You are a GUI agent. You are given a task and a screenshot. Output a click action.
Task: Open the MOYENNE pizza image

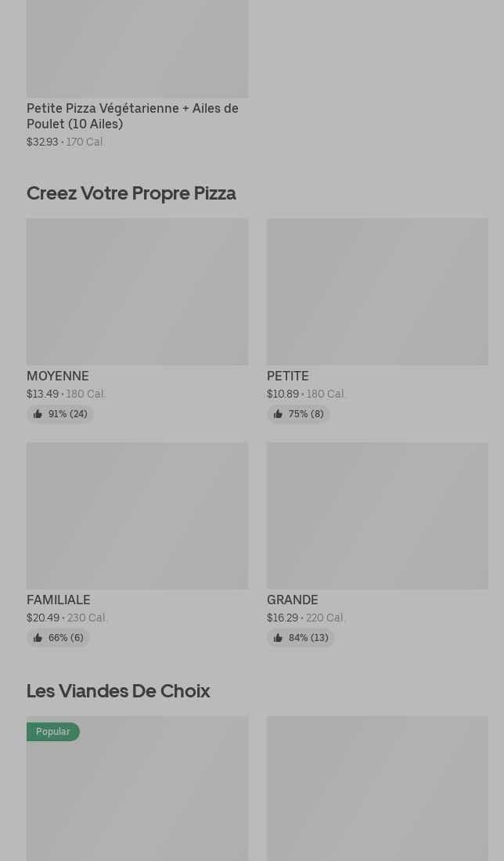[137, 292]
